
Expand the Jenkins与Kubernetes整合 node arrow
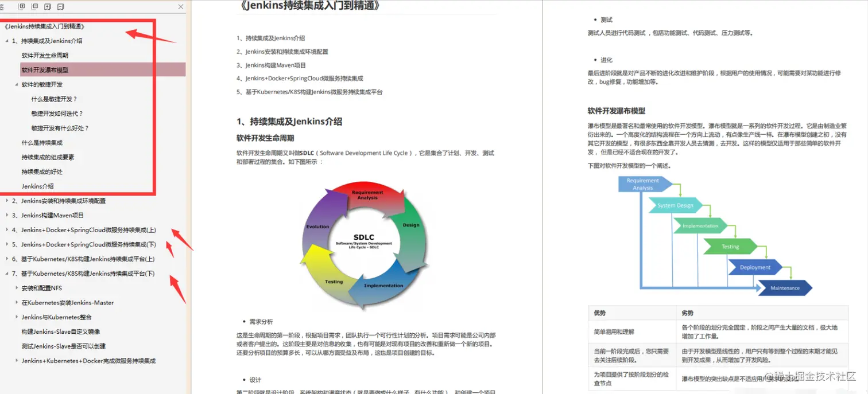click(x=17, y=317)
